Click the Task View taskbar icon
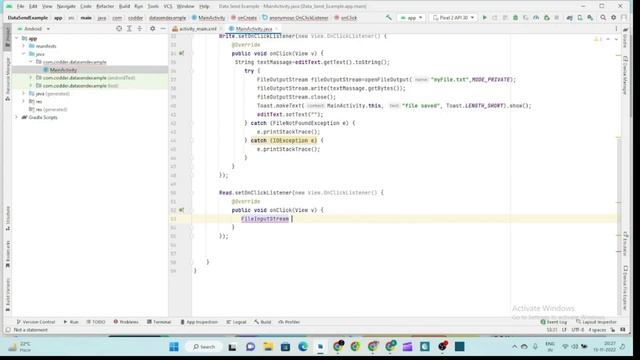 point(232,347)
